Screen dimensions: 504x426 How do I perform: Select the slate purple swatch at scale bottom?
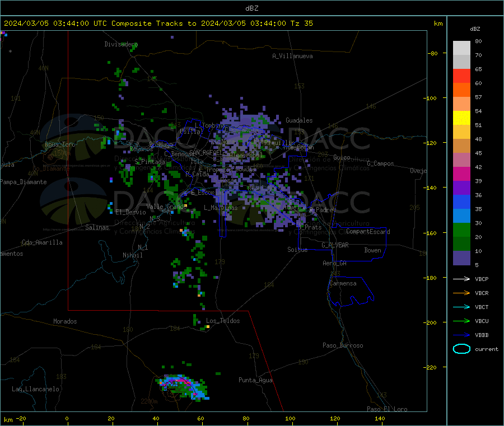point(461,258)
